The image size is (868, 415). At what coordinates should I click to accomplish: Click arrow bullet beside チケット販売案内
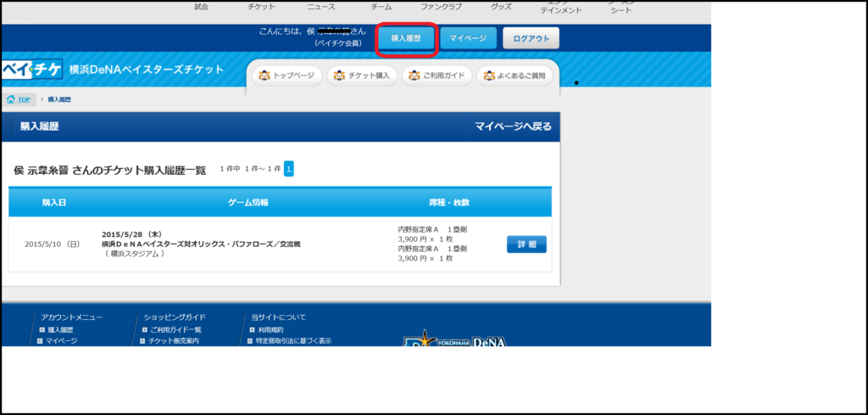pyautogui.click(x=142, y=341)
